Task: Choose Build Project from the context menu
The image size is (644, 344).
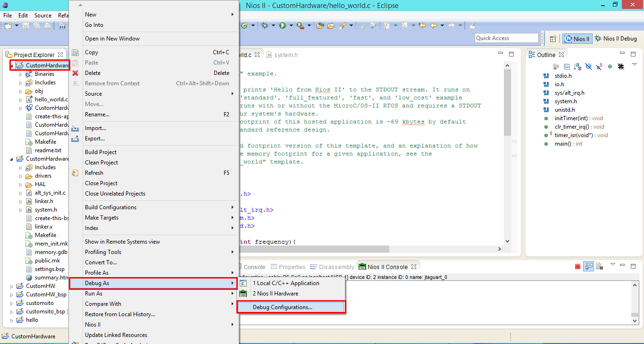Action: pos(154,152)
